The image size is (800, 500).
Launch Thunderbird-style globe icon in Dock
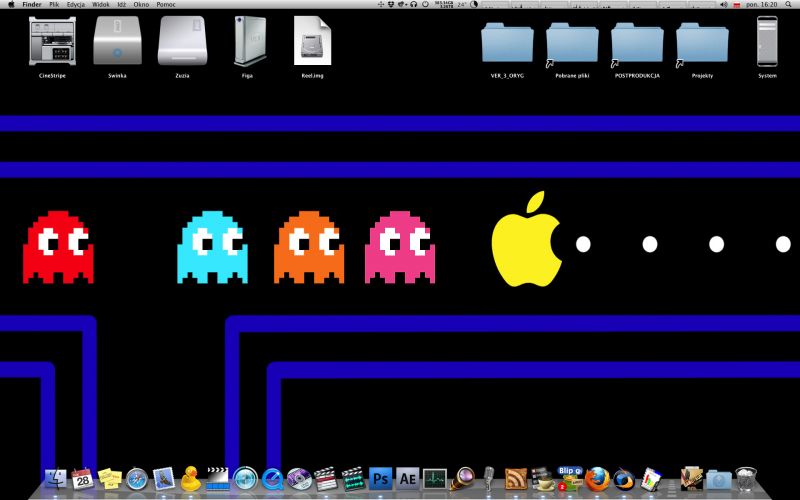(x=624, y=480)
